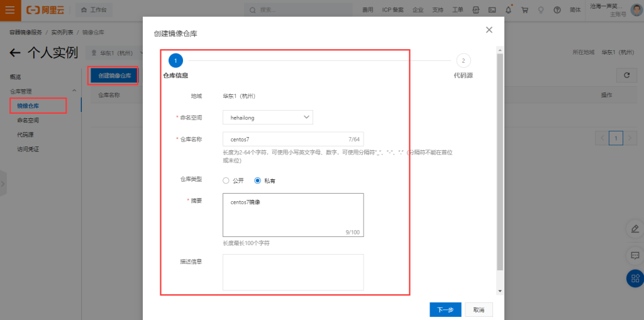The width and height of the screenshot is (644, 320).
Task: Click the 下一步 button
Action: 445,309
